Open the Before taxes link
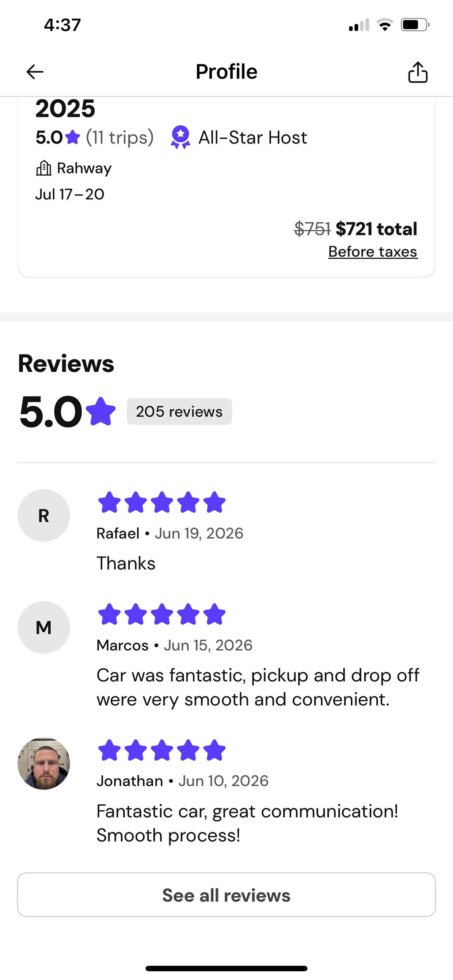 tap(373, 252)
